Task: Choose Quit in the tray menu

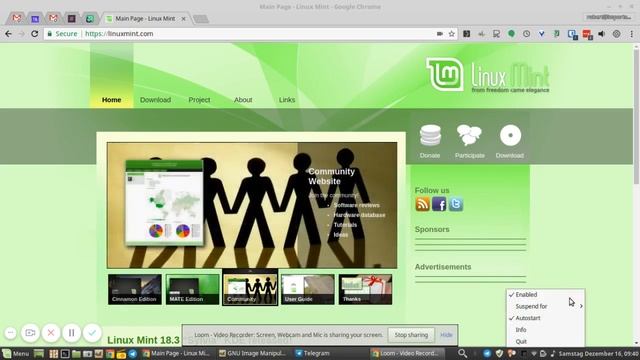Action: (546, 341)
